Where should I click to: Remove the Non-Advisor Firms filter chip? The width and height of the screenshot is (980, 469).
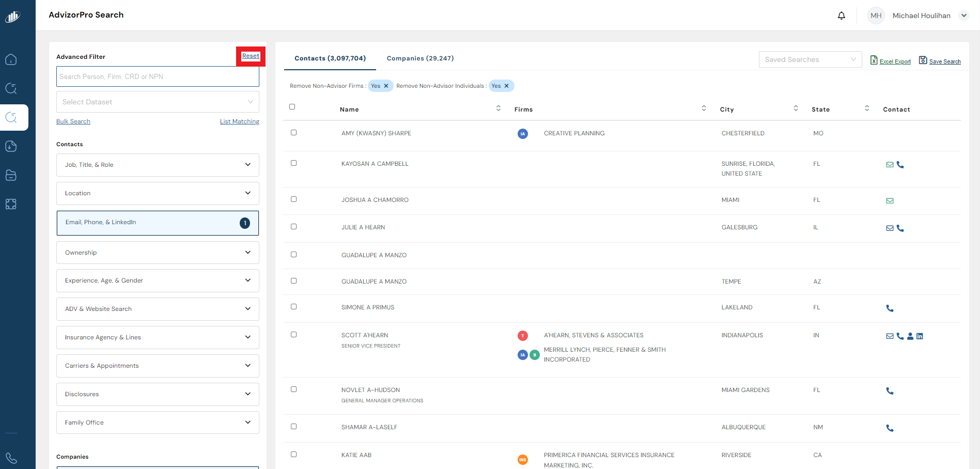[x=386, y=86]
